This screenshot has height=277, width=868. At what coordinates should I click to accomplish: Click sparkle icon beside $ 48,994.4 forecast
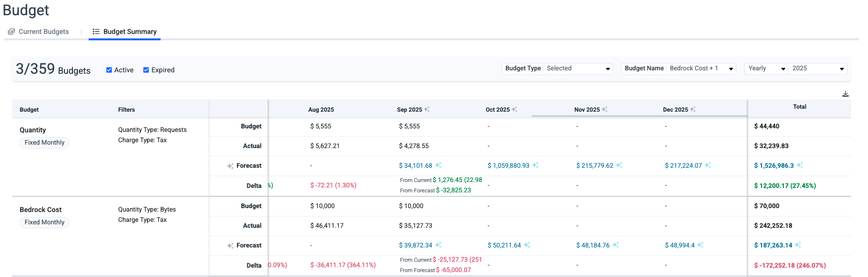[x=700, y=245]
